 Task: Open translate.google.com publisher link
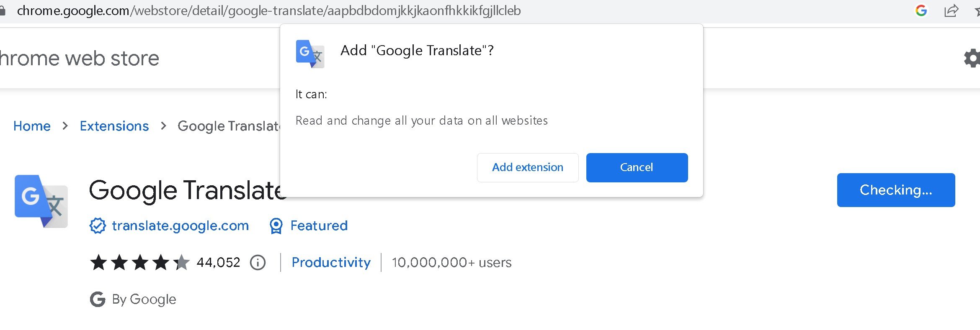[x=181, y=226]
